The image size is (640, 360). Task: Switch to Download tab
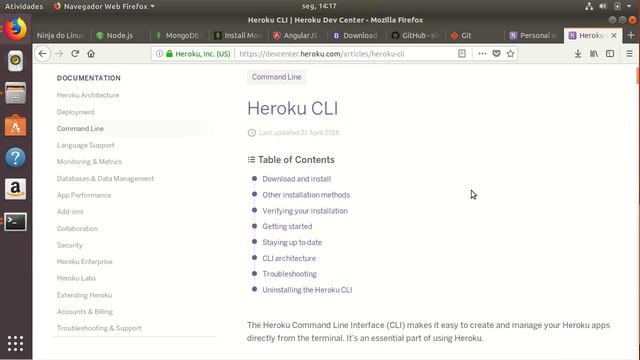coord(357,36)
